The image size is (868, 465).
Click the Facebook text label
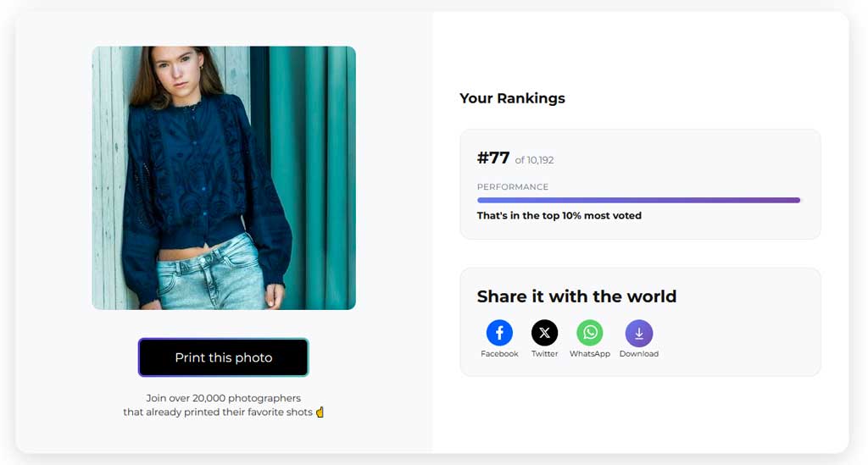(499, 354)
